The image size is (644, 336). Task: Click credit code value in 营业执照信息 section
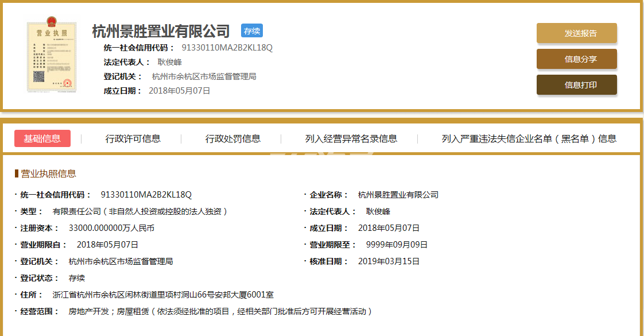(x=146, y=195)
